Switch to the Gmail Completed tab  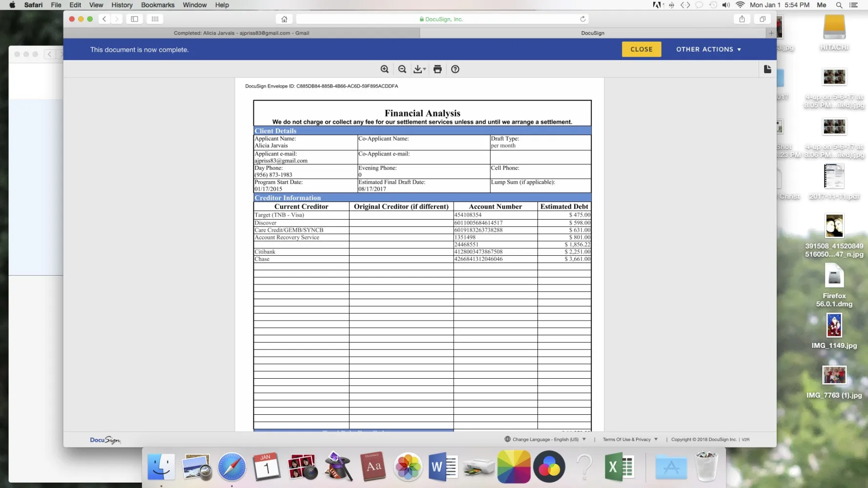click(x=241, y=33)
